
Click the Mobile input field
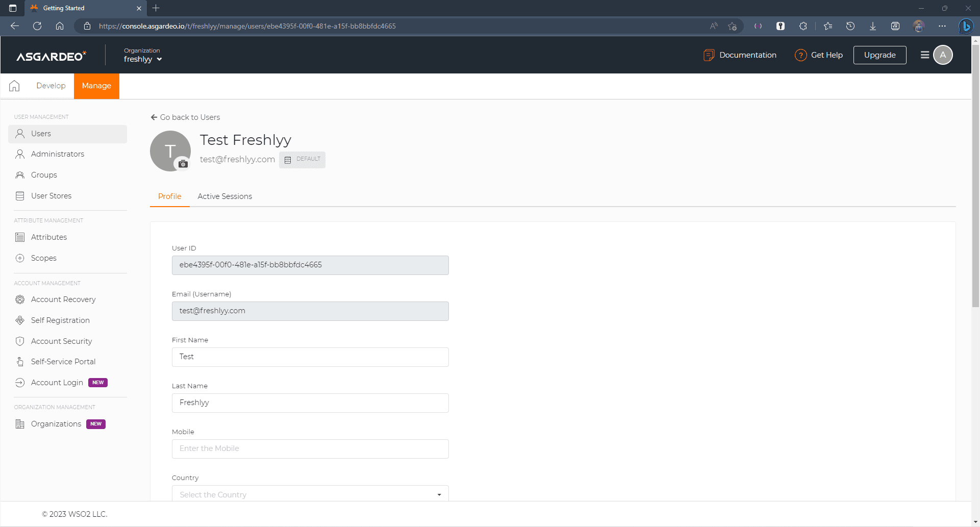point(310,449)
